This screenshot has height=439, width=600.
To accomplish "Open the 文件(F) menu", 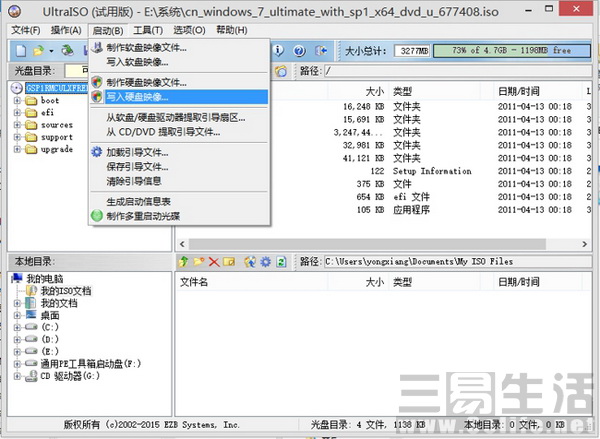I will pos(26,30).
